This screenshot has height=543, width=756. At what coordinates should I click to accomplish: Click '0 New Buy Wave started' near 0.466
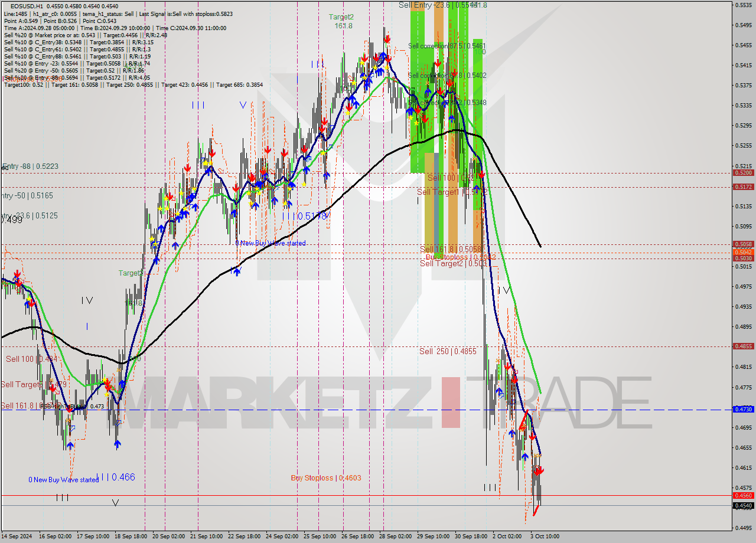[x=64, y=480]
